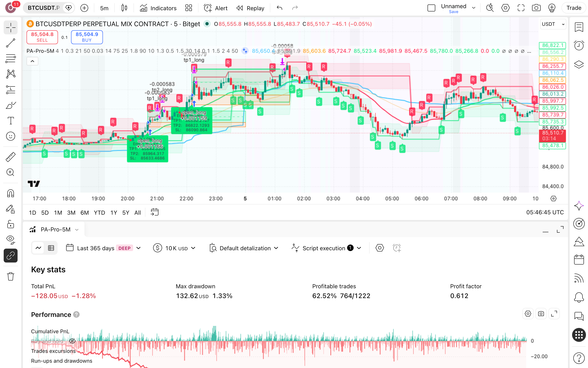Select the 1M time range
Image resolution: width=588 pixels, height=368 pixels.
pyautogui.click(x=58, y=212)
